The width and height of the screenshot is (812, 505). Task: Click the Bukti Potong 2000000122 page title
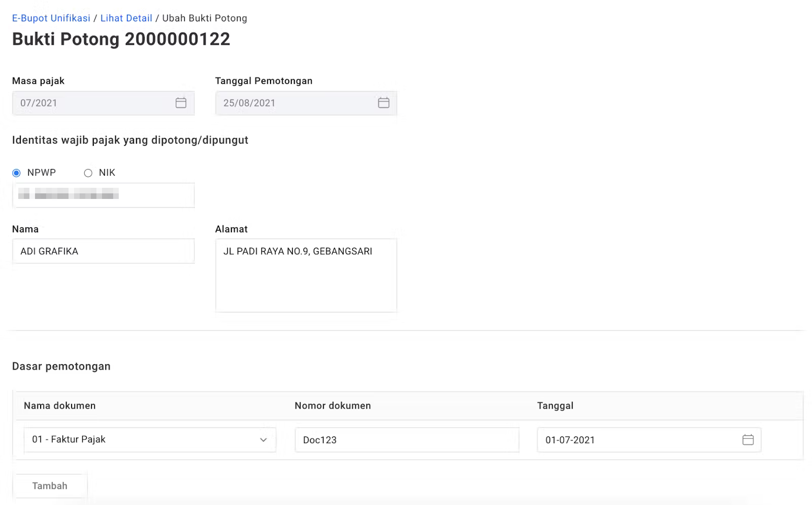[x=121, y=39]
